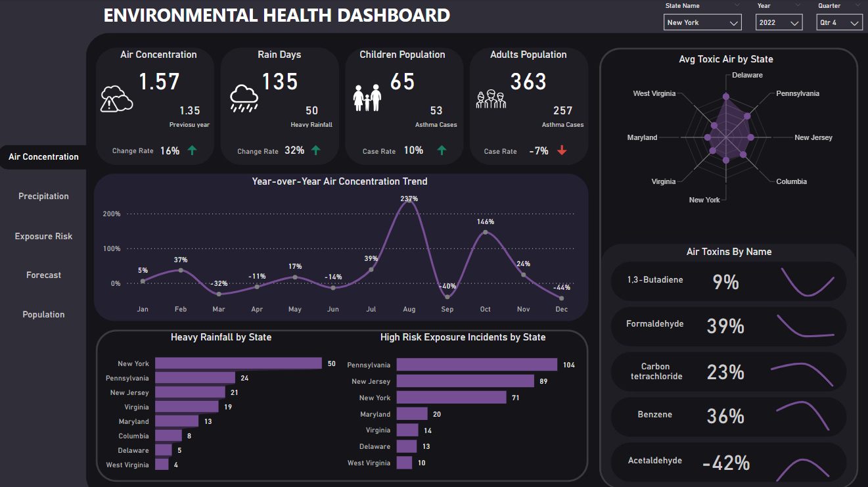Click the Heavy Rainfall value 50 in card
The image size is (868, 487).
311,110
